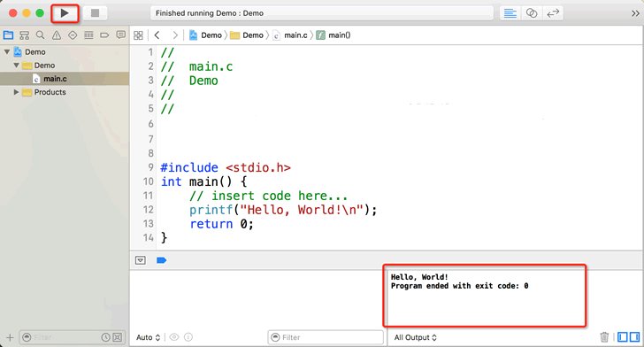
Task: Add a new file with plus button
Action: [10, 337]
